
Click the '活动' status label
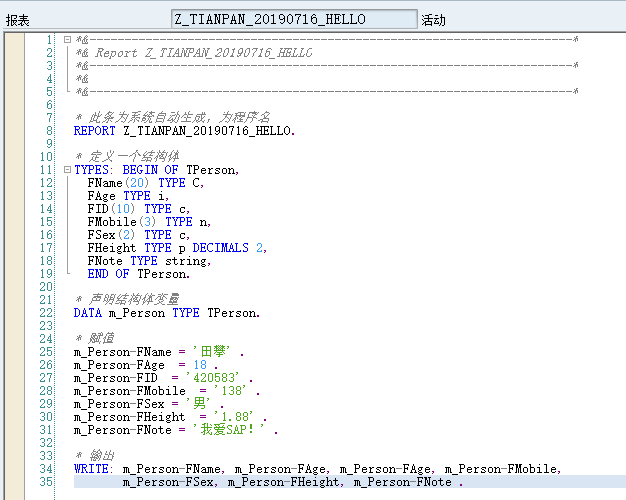click(433, 20)
